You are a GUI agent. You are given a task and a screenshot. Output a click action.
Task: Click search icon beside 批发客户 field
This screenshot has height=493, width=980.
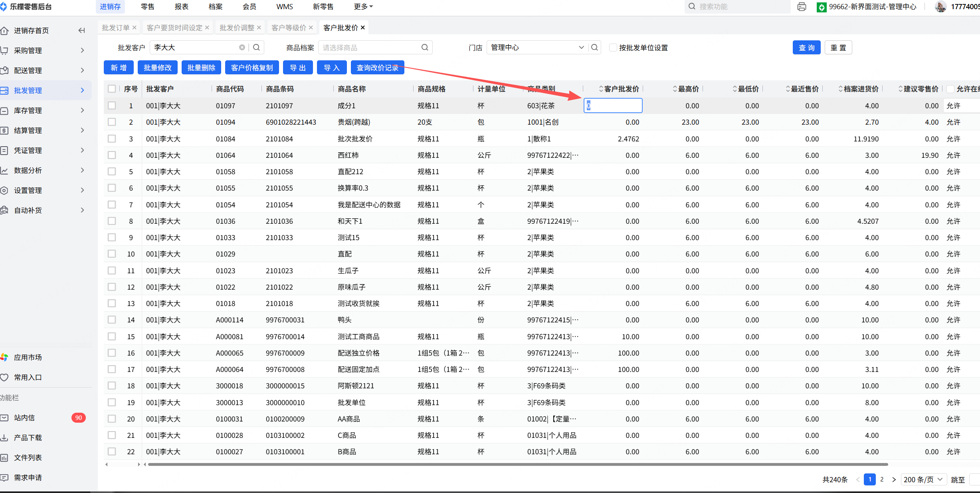[256, 48]
